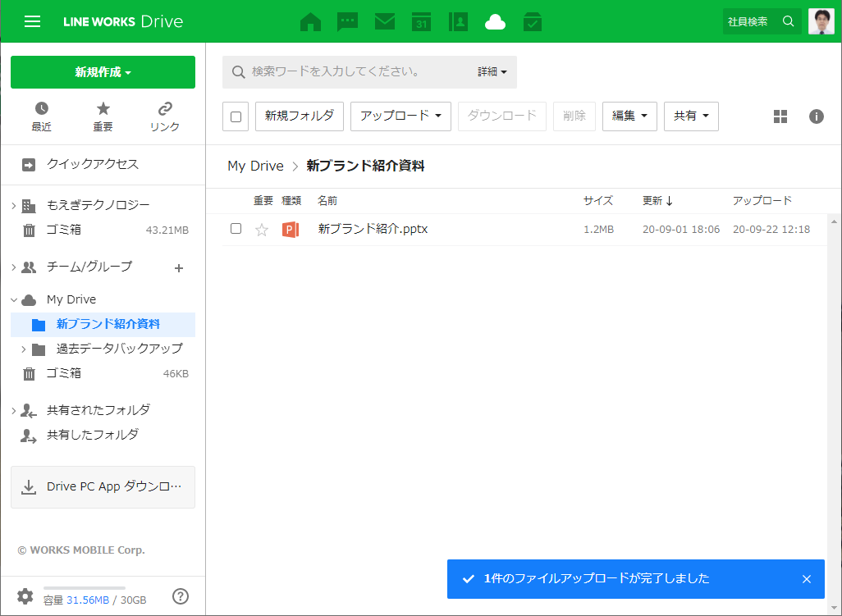Select 共有したフォルダ in the sidebar
This screenshot has height=616, width=842.
click(x=92, y=435)
